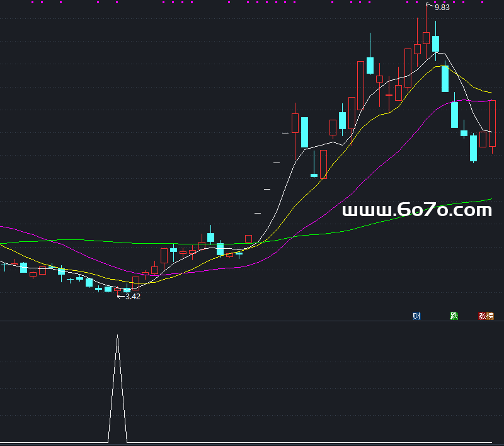Select the red candlestick above the 3.42 label

click(x=135, y=283)
